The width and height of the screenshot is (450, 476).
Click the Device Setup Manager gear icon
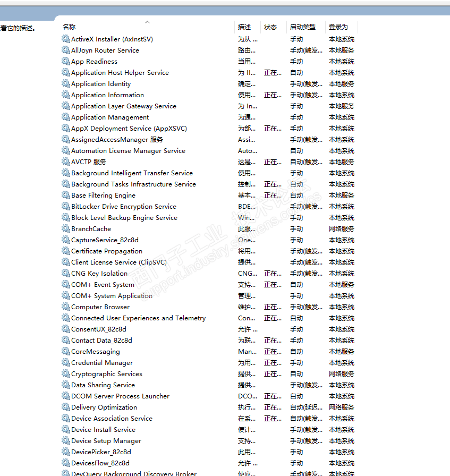pyautogui.click(x=65, y=441)
